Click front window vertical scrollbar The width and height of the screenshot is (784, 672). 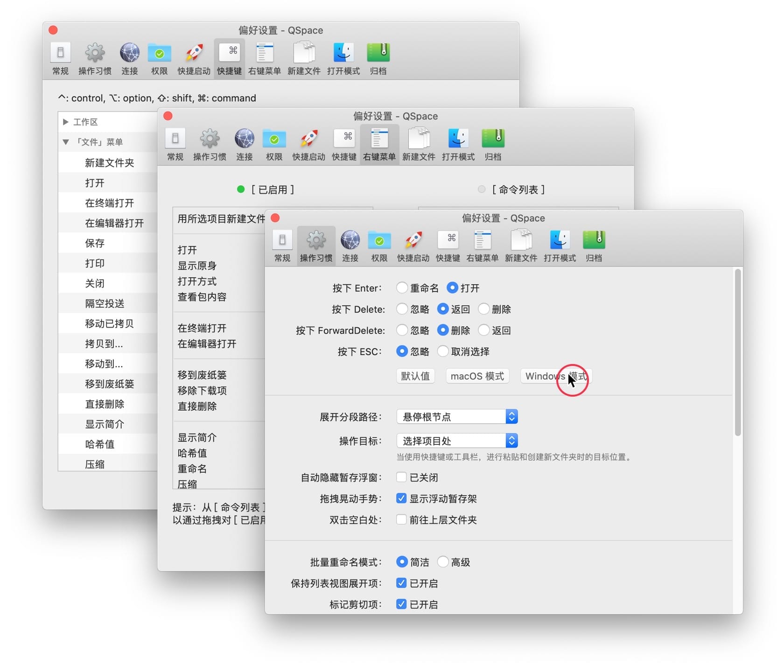click(x=738, y=353)
